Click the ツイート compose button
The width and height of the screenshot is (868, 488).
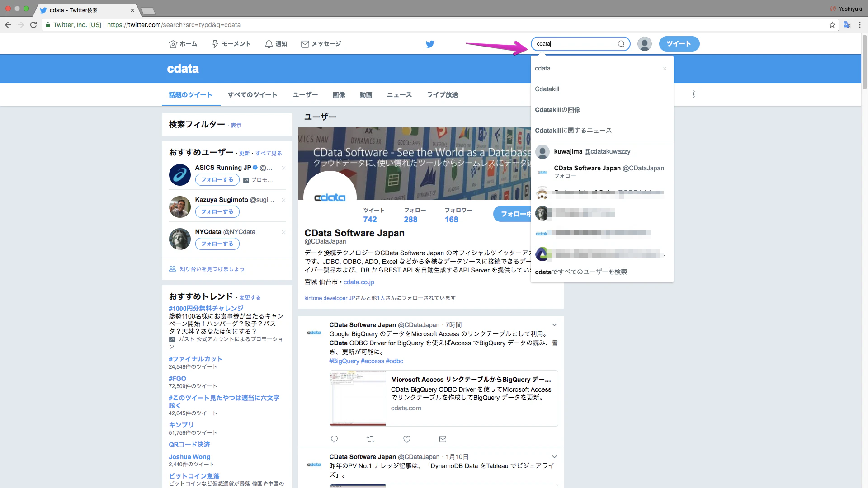click(679, 44)
